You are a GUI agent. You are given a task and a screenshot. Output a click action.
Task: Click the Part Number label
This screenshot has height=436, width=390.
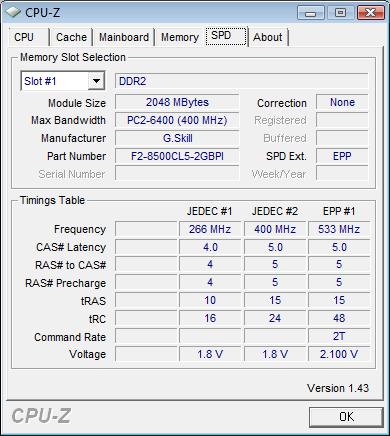pos(76,156)
